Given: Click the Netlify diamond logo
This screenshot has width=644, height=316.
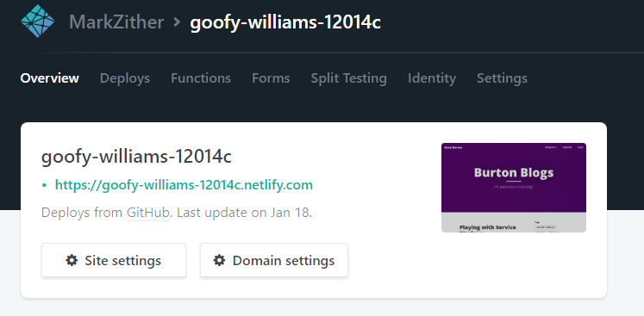Looking at the screenshot, I should [38, 22].
